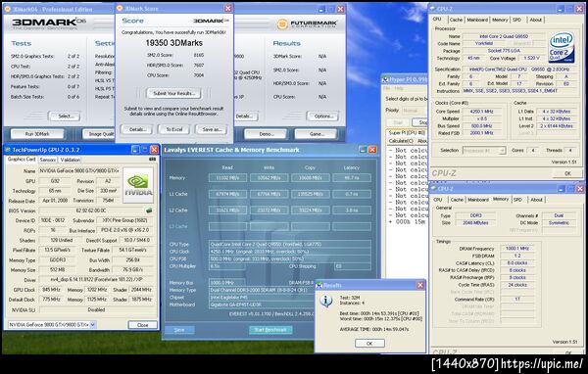The width and height of the screenshot is (588, 374).
Task: Open the Mainboard tab in the CPU-Z memory timings window
Action: point(478,200)
